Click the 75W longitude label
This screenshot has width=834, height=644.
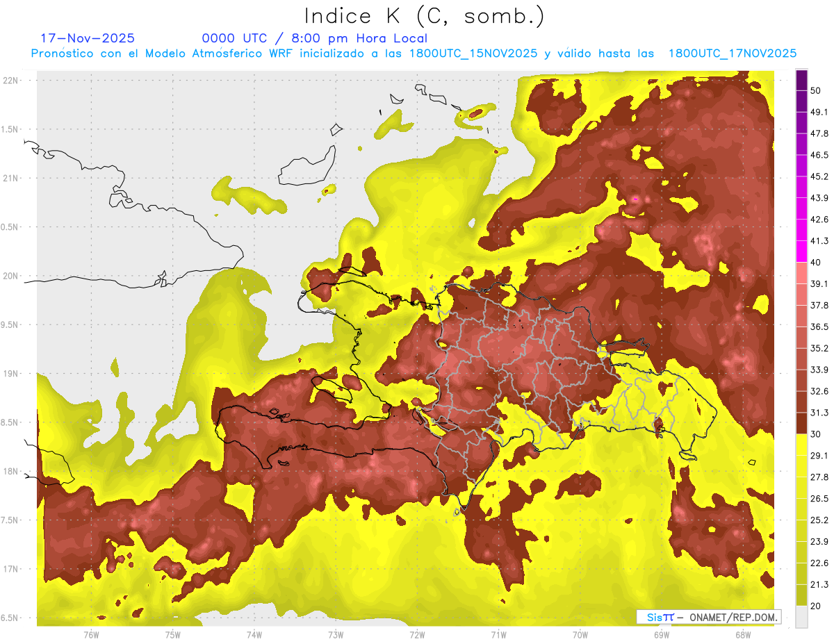click(x=173, y=634)
